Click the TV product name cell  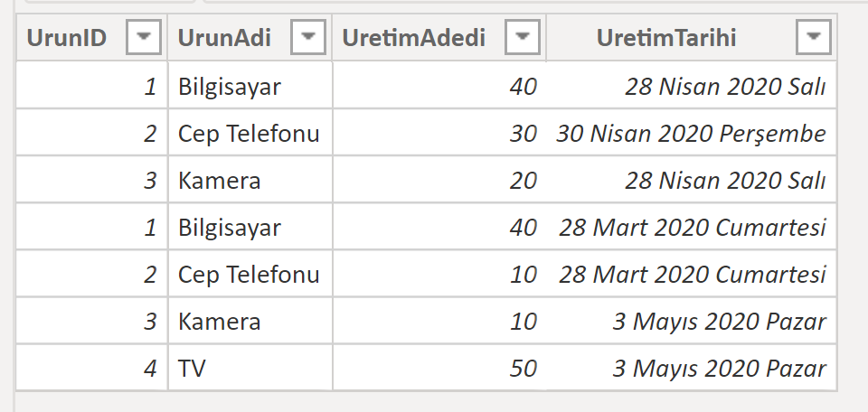(250, 368)
